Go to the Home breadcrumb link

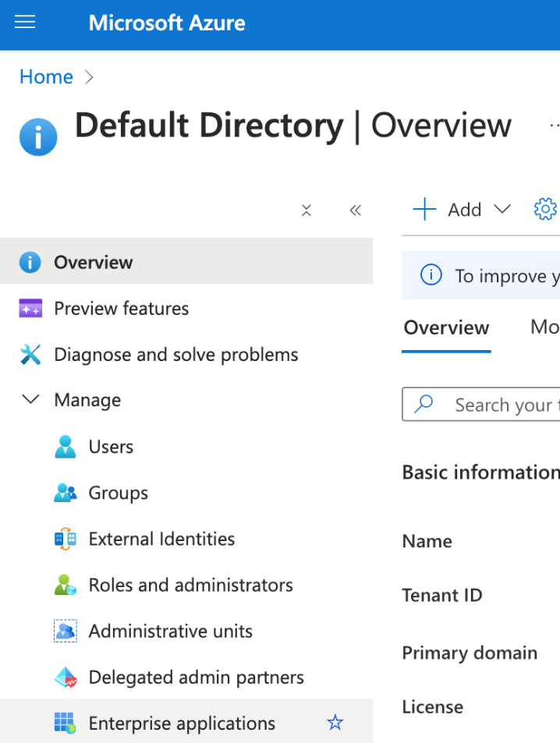click(46, 76)
